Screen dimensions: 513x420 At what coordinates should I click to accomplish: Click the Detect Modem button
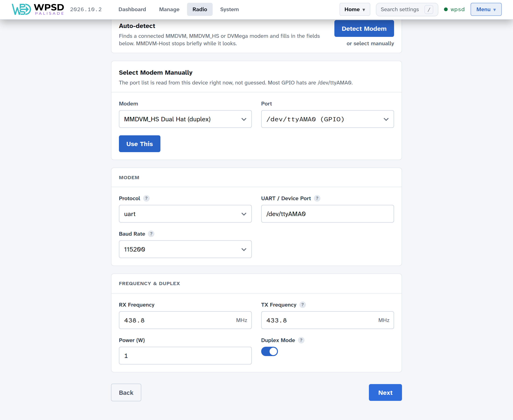[x=364, y=28]
